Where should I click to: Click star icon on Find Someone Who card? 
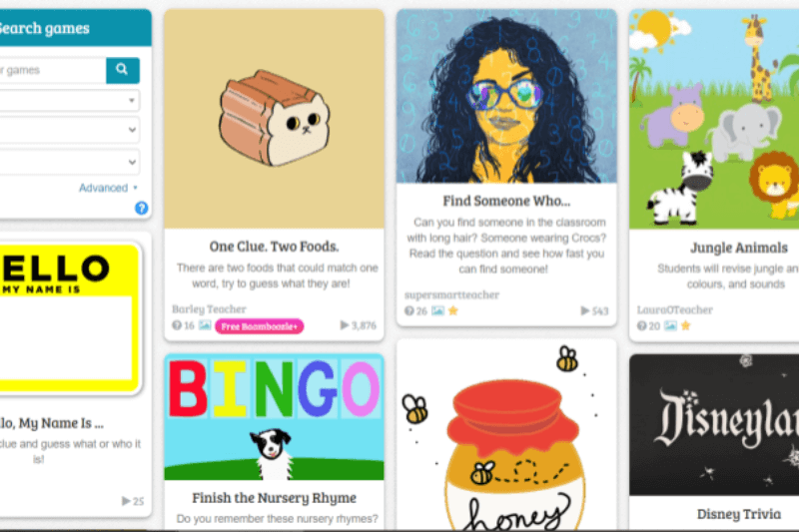click(x=453, y=310)
